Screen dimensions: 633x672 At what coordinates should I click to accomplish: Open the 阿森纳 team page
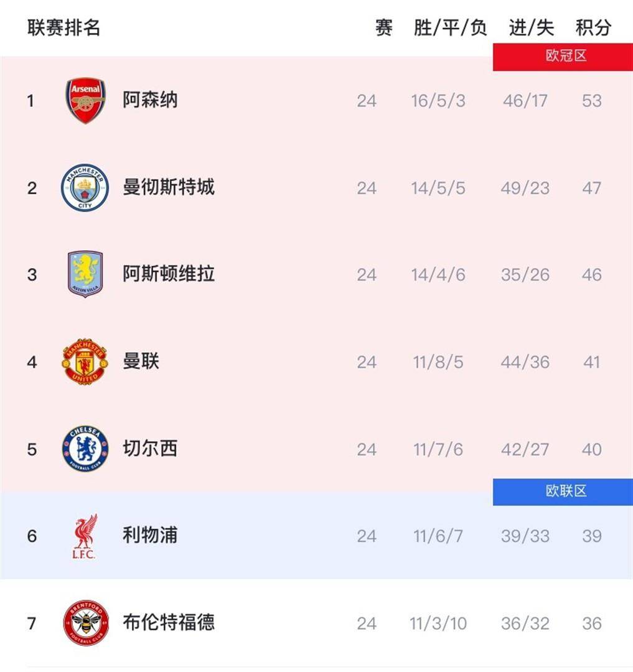tap(149, 100)
